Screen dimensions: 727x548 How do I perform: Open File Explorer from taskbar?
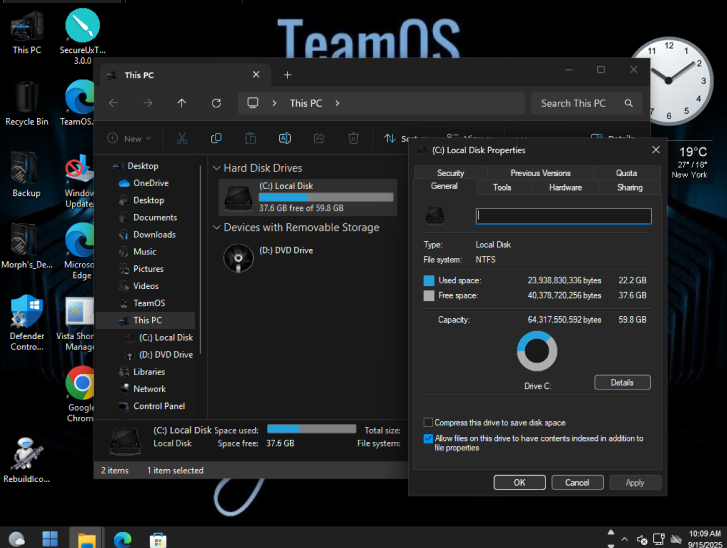[x=86, y=539]
